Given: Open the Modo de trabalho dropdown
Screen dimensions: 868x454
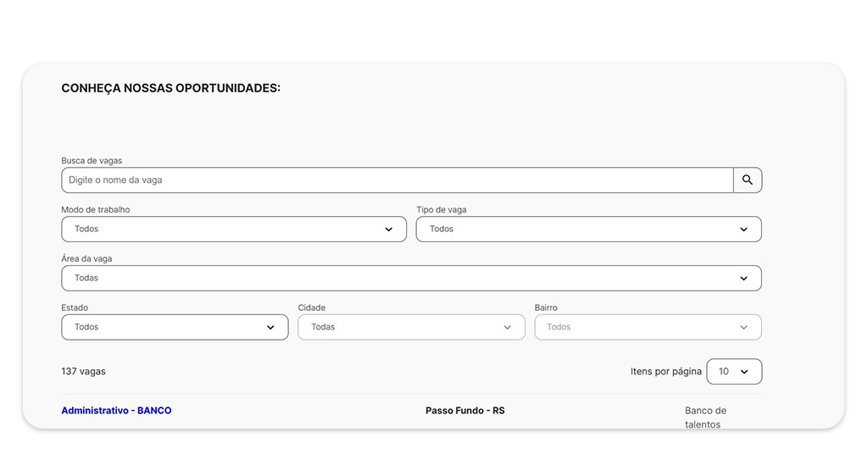Looking at the screenshot, I should pyautogui.click(x=220, y=230).
